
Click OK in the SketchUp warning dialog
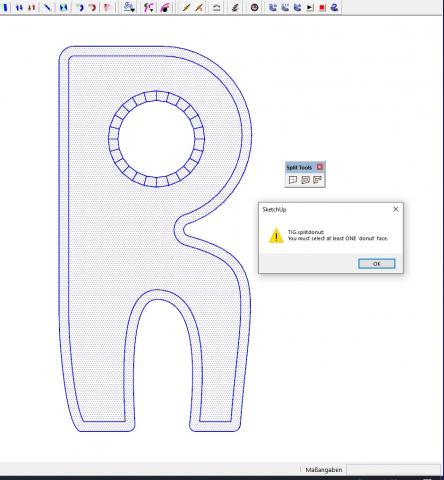(377, 264)
